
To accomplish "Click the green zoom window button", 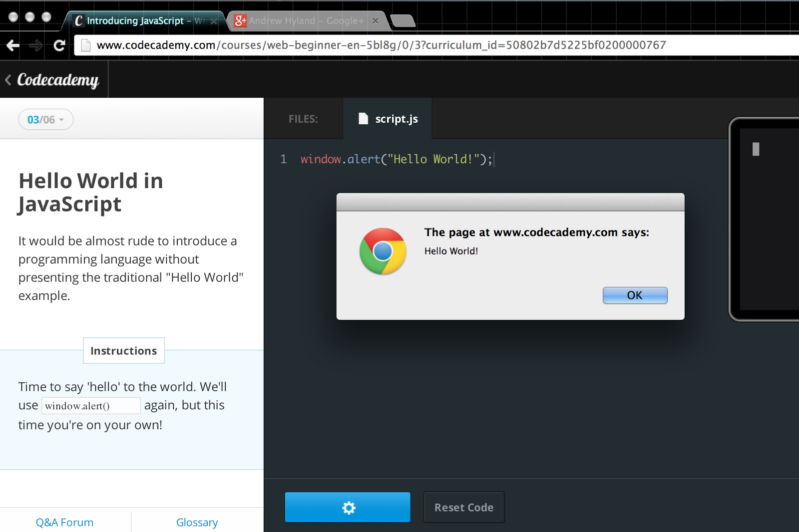I will (46, 17).
